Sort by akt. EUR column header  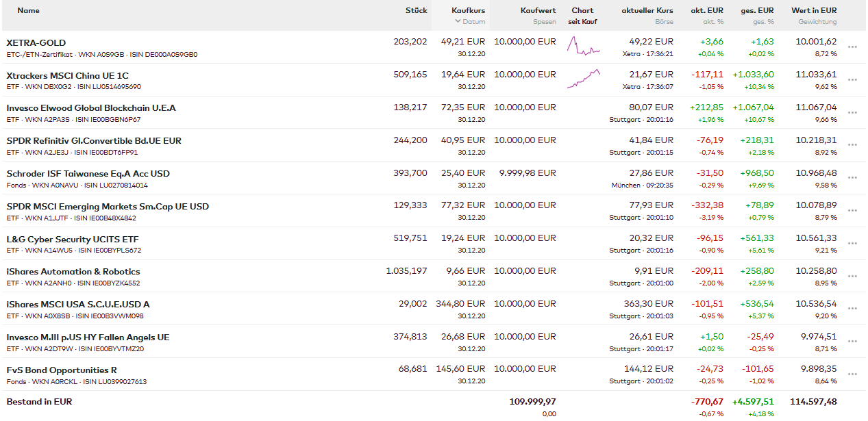pos(707,10)
